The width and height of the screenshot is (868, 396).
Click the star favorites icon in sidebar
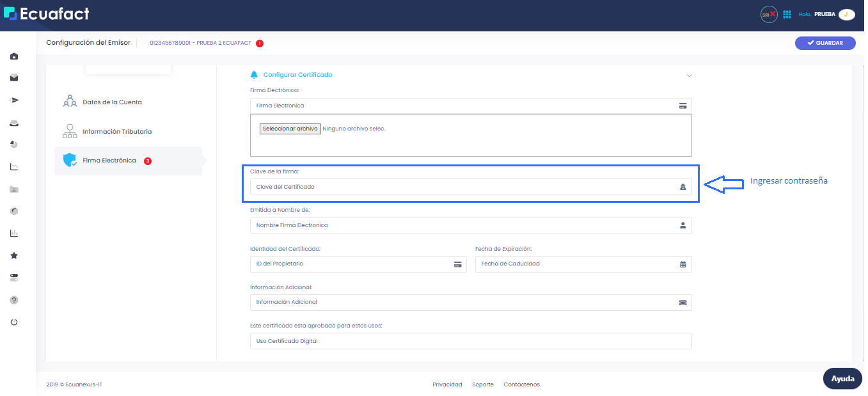pos(14,255)
